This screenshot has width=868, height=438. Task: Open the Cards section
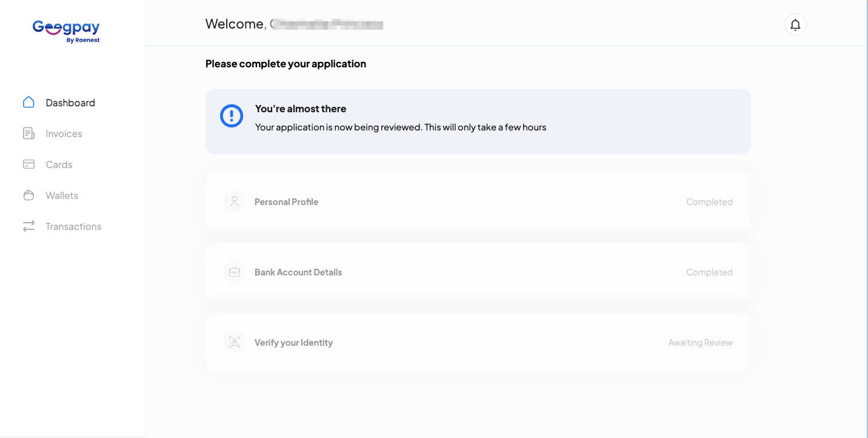click(x=59, y=164)
